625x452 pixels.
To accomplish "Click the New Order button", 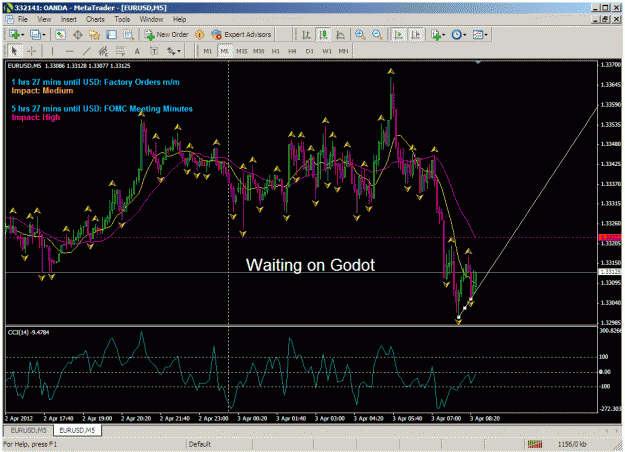I will click(x=167, y=35).
